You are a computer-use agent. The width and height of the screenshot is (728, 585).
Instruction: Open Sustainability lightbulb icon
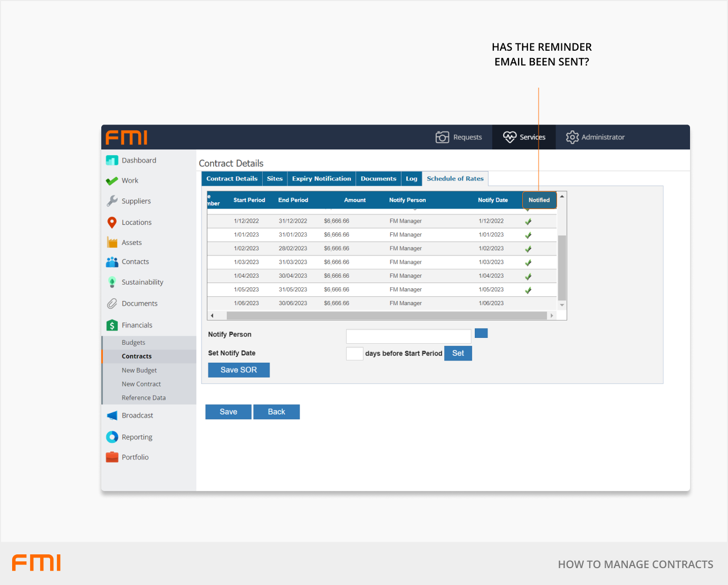click(112, 282)
